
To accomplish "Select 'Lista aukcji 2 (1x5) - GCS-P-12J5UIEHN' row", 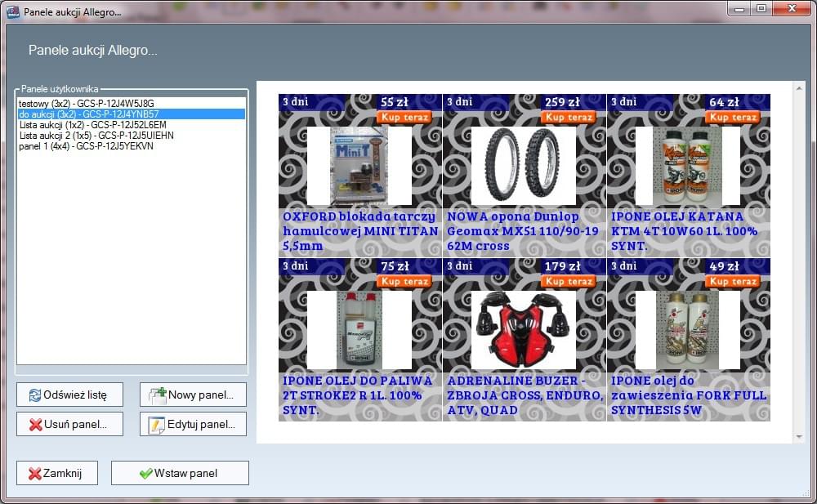I will [132, 136].
